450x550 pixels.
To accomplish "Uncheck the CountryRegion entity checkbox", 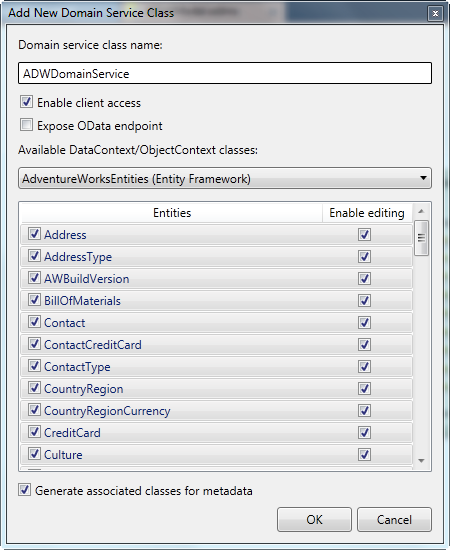I will 34,388.
